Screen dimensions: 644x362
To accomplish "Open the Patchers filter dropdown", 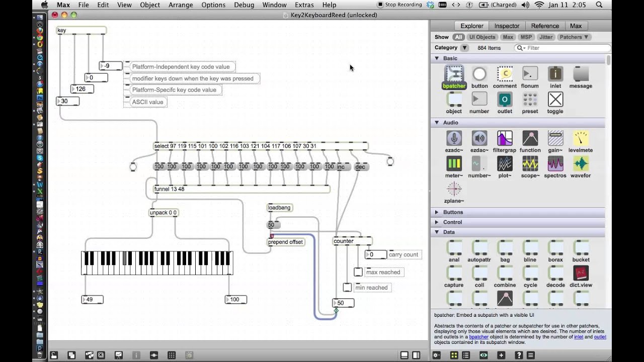I will (574, 37).
